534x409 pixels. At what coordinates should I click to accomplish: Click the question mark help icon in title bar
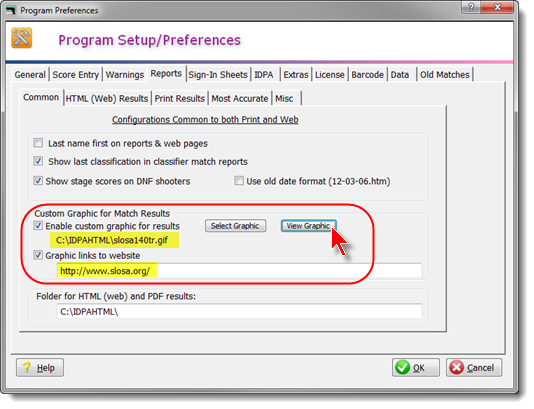(x=471, y=7)
